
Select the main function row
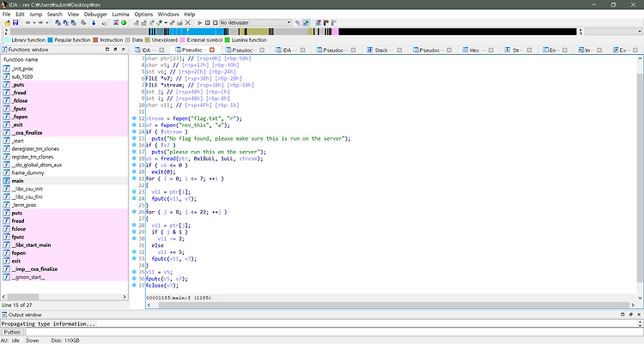click(x=65, y=181)
